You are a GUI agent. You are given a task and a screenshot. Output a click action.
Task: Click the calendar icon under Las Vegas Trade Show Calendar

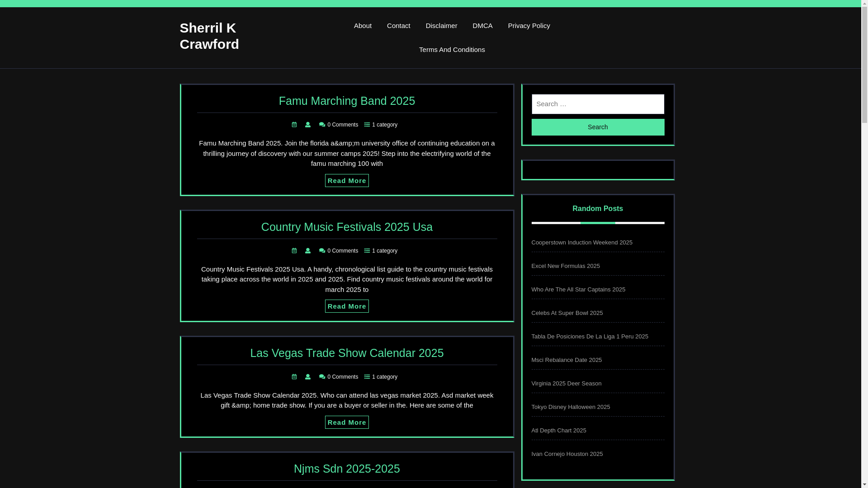click(294, 377)
